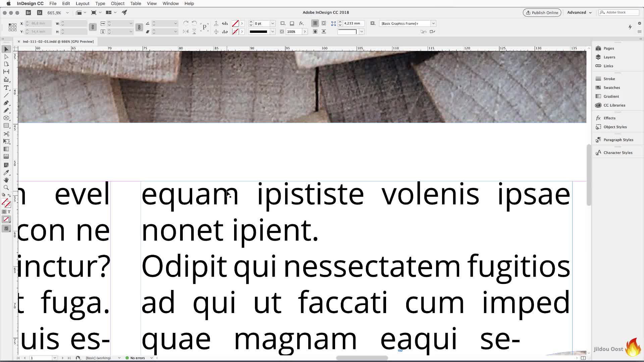The width and height of the screenshot is (644, 362).
Task: Select the Content Collector tool
Action: pyautogui.click(x=6, y=79)
